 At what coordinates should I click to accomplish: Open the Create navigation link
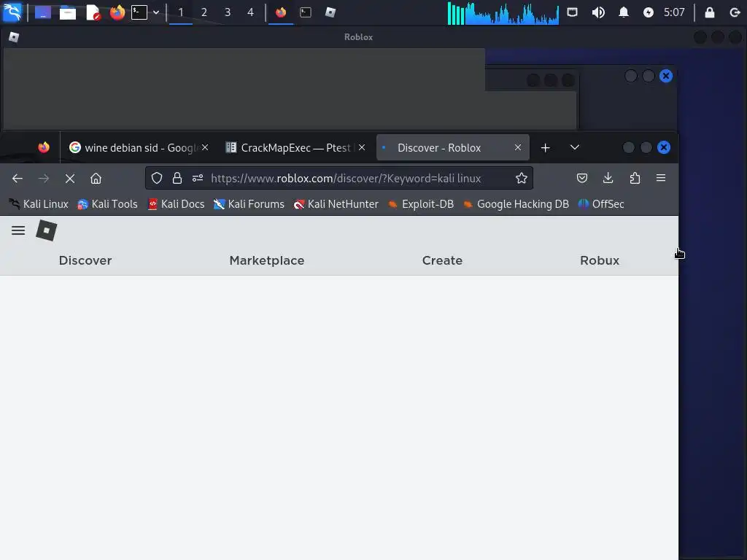(x=442, y=260)
